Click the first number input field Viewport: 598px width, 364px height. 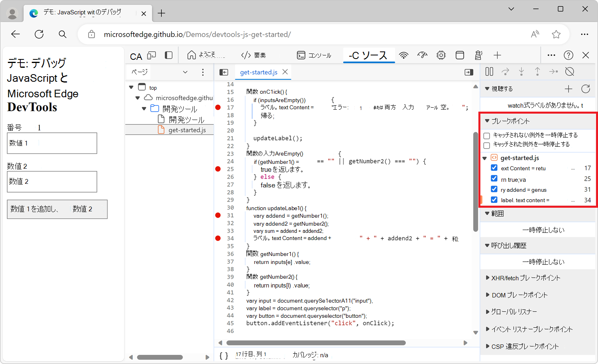coord(52,143)
